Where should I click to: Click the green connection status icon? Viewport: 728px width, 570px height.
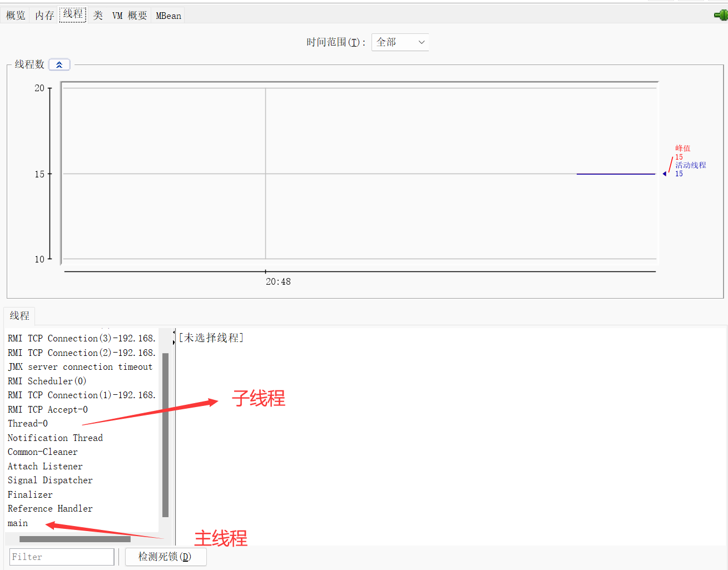click(x=721, y=15)
